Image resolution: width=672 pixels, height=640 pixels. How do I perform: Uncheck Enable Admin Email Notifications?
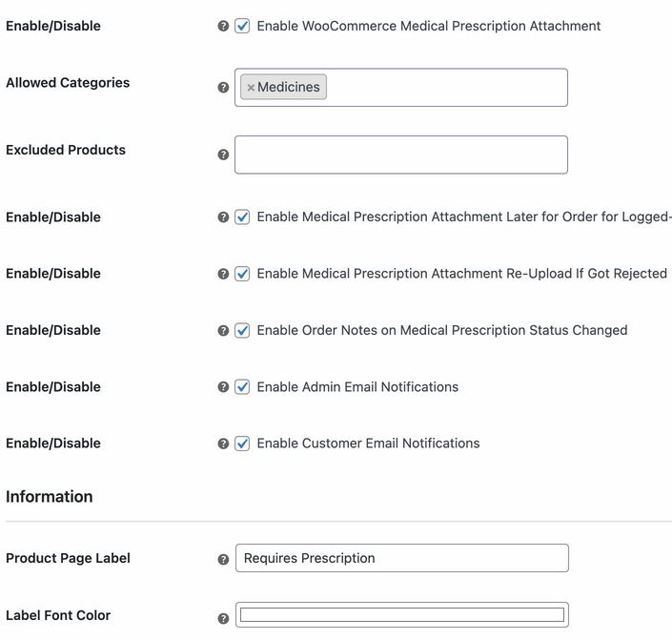(242, 387)
